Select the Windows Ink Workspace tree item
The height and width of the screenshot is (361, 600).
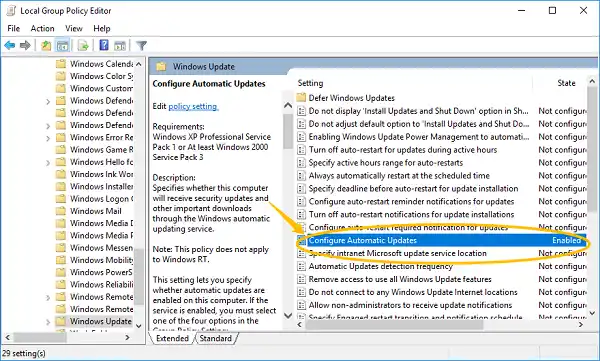[x=101, y=174]
